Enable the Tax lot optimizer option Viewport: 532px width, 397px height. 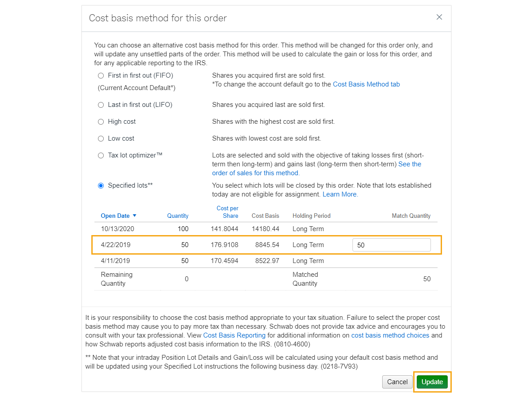[101, 155]
